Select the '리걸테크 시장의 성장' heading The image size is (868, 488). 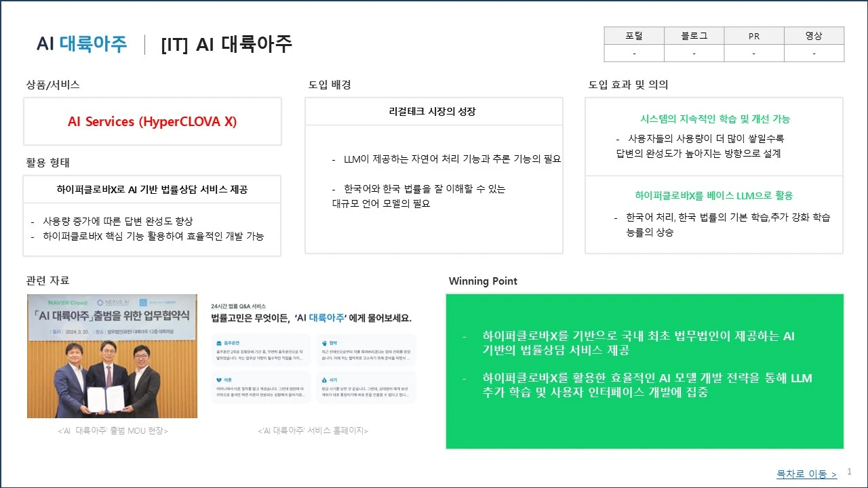pos(433,112)
